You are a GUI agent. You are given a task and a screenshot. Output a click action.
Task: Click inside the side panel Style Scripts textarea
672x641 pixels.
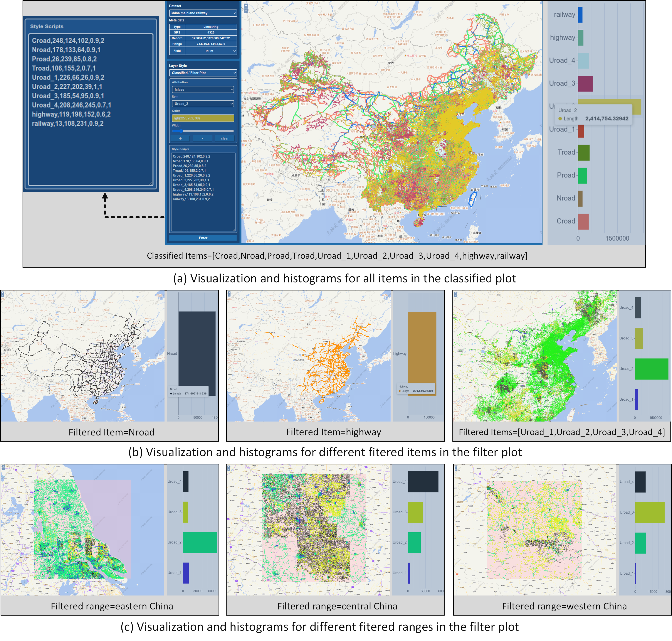[203, 192]
